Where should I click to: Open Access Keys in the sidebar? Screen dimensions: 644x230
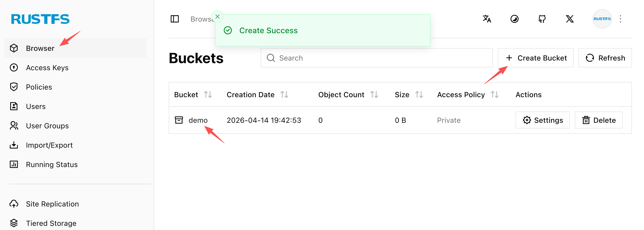point(47,68)
